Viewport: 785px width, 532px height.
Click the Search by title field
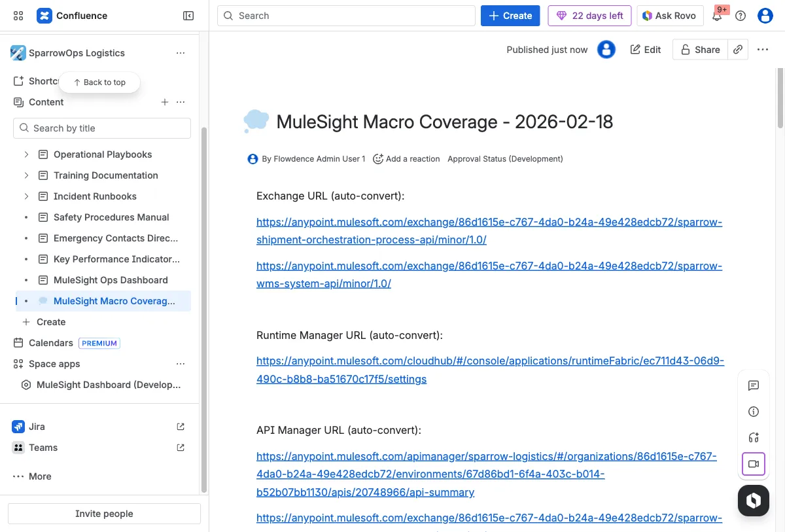click(x=101, y=128)
